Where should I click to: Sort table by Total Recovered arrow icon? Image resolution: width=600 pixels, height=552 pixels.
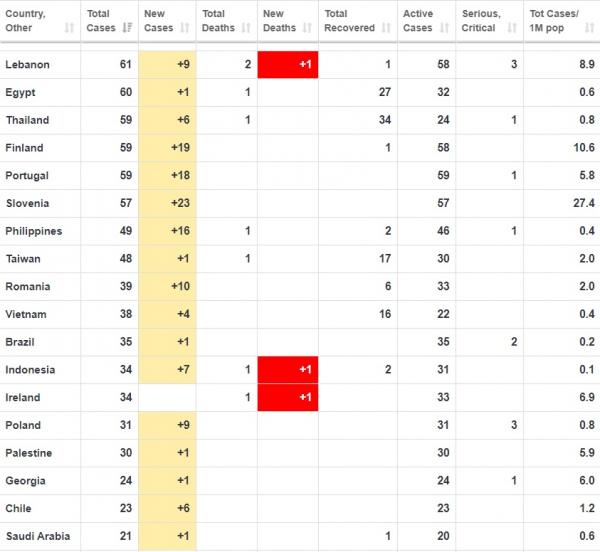coord(388,28)
